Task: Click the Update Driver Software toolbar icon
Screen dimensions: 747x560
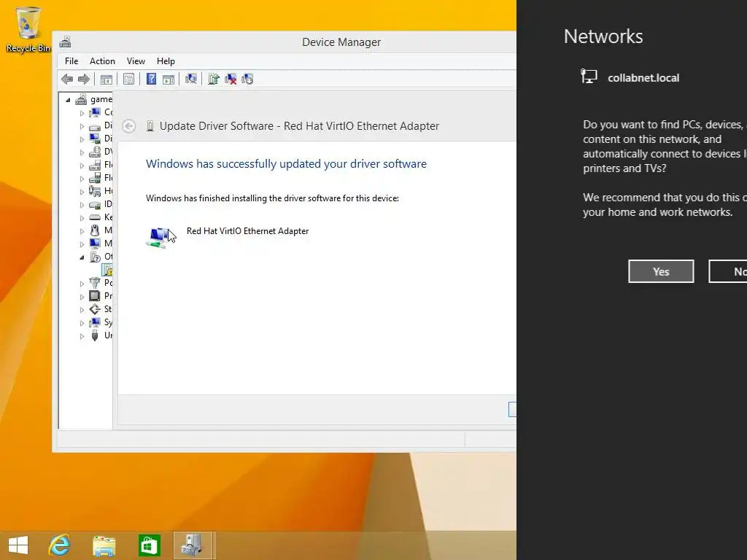Action: 214,79
